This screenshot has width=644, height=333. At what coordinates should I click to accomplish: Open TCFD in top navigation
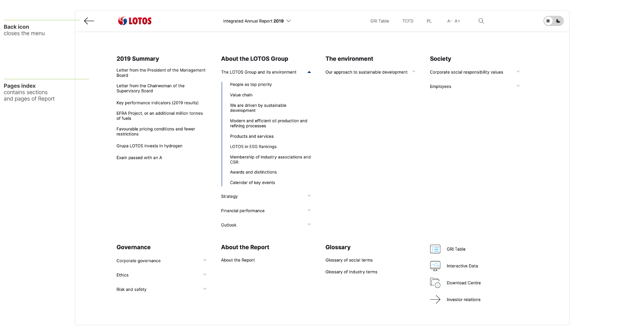click(x=408, y=21)
